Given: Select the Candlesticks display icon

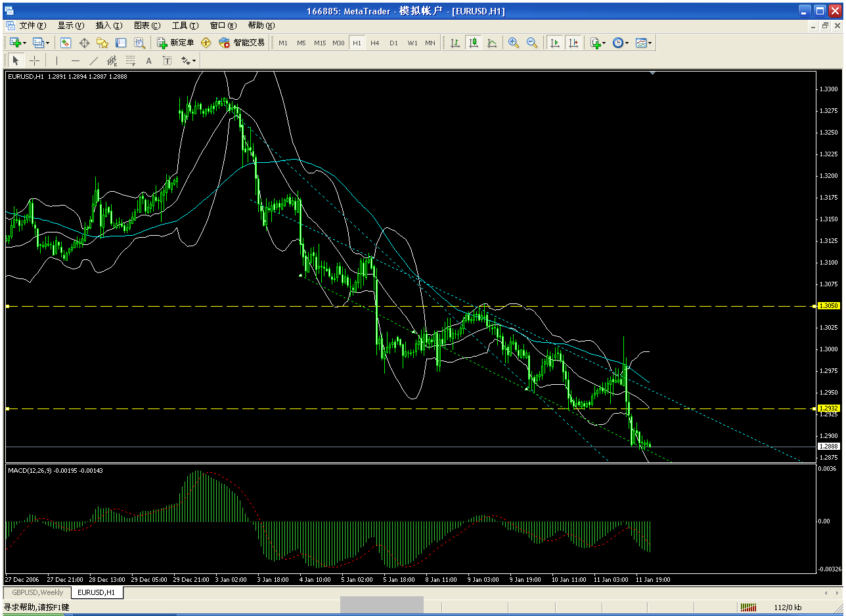Looking at the screenshot, I should point(473,43).
